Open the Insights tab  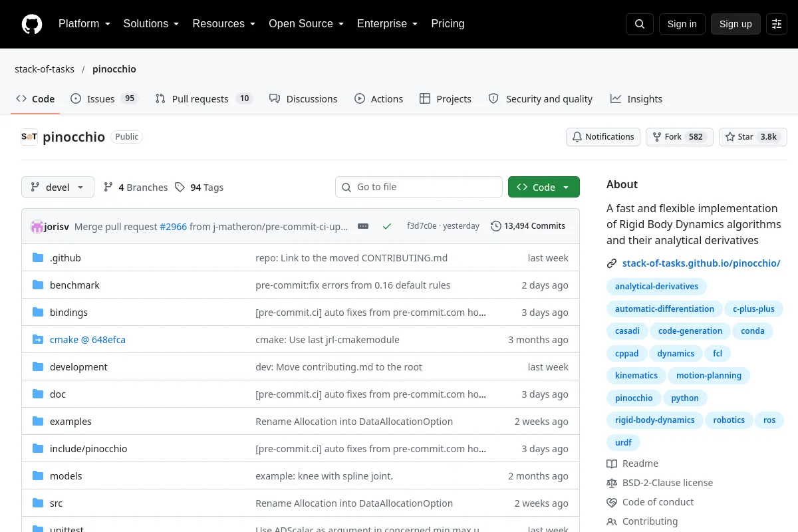[x=636, y=99]
